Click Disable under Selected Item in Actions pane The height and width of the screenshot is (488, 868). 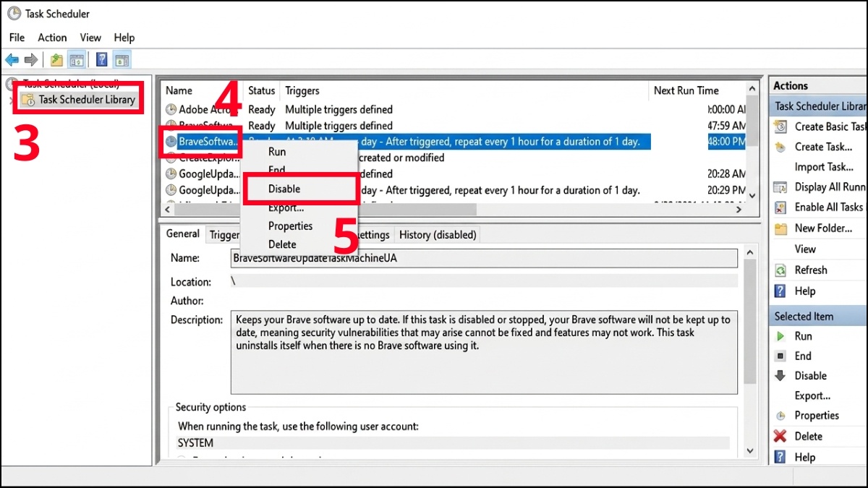801,376
